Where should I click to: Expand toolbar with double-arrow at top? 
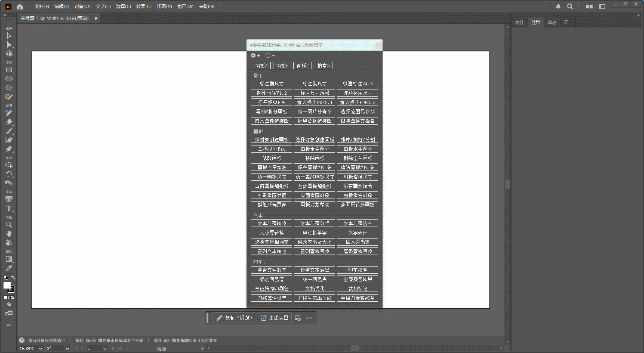click(x=5, y=15)
